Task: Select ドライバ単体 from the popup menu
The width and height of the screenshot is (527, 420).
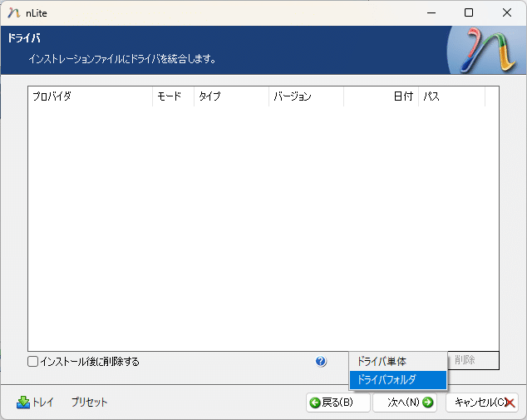Action: 398,362
